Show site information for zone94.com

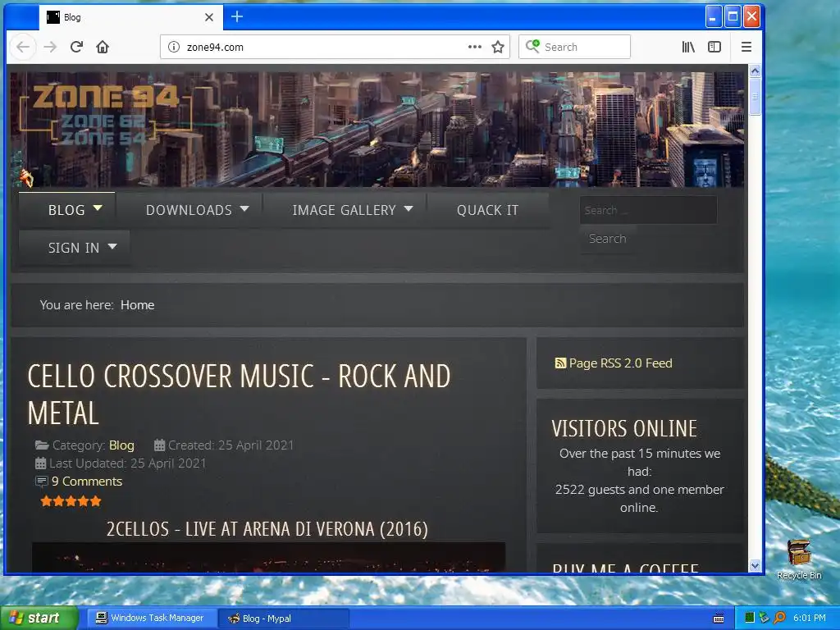coord(174,47)
